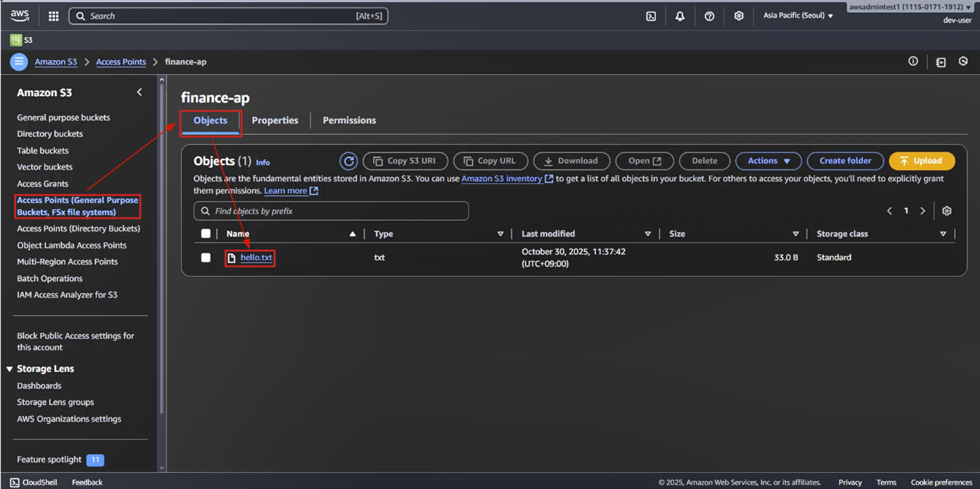Viewport: 980px width, 489px height.
Task: Open the help question mark icon
Action: click(709, 16)
